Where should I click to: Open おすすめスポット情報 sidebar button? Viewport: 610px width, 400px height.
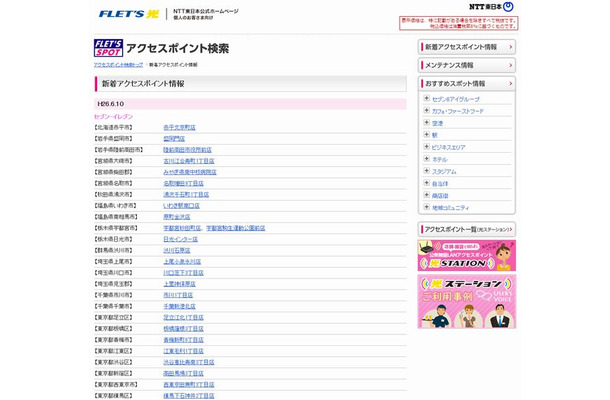tap(466, 84)
